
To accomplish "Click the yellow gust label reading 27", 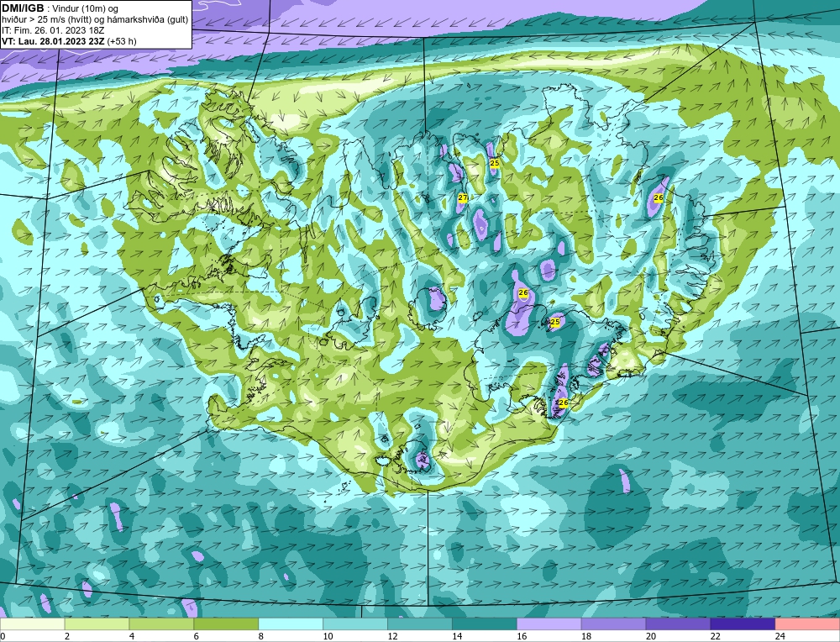I will point(463,197).
